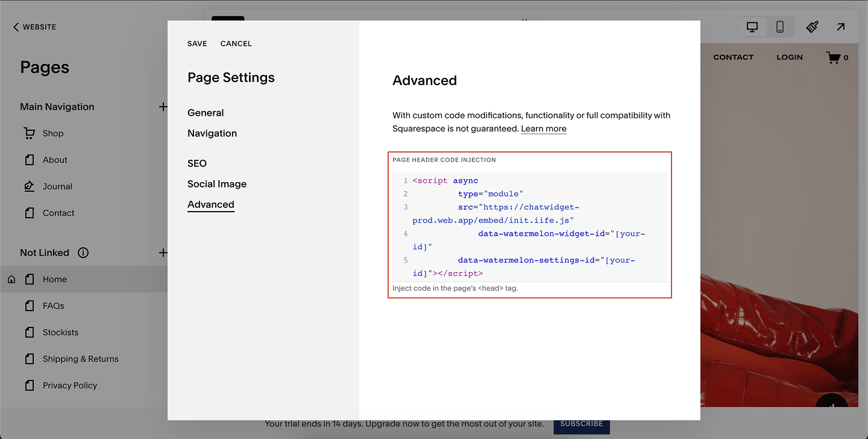Click the data-watermelon-settings-id code line
Screen dimensions: 868x439
coord(524,267)
